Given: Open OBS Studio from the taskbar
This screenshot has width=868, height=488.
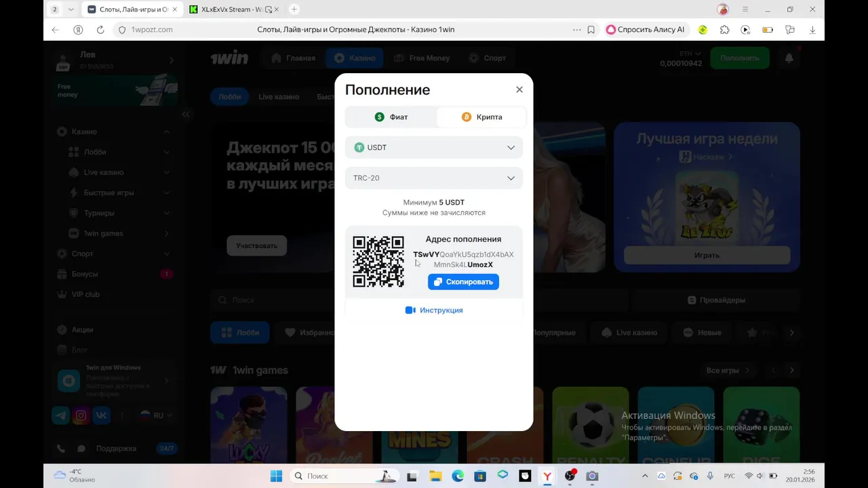Looking at the screenshot, I should point(570,476).
